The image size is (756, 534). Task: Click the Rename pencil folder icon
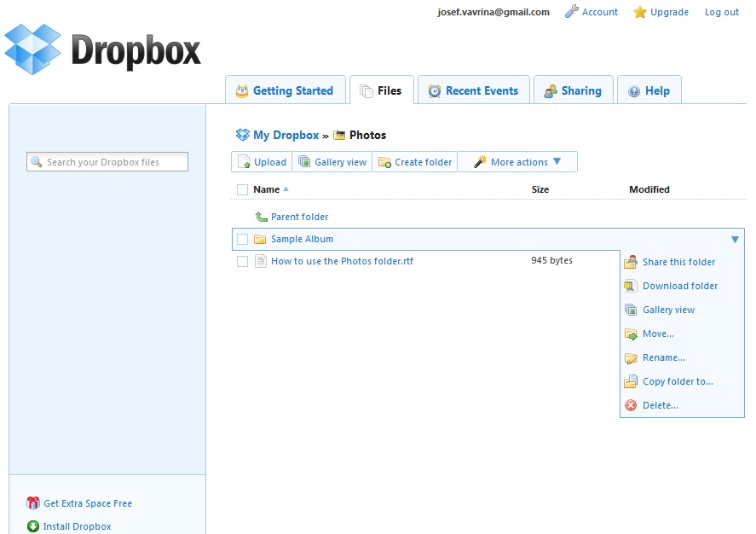tap(631, 358)
